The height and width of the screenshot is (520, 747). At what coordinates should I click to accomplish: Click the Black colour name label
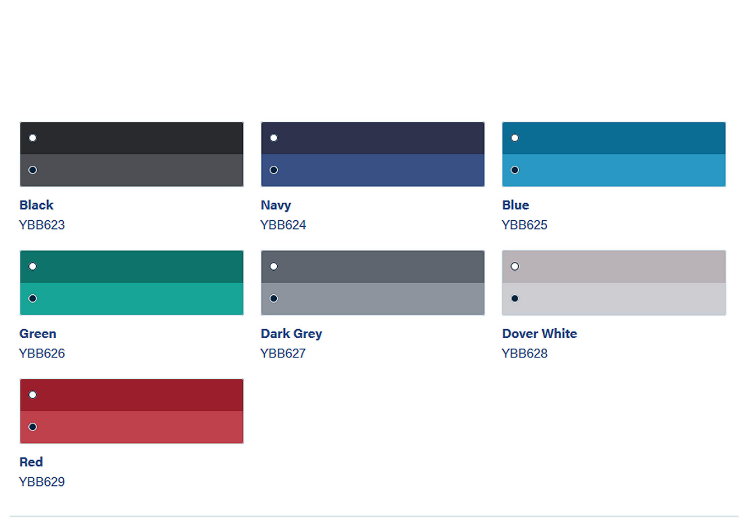tap(36, 205)
